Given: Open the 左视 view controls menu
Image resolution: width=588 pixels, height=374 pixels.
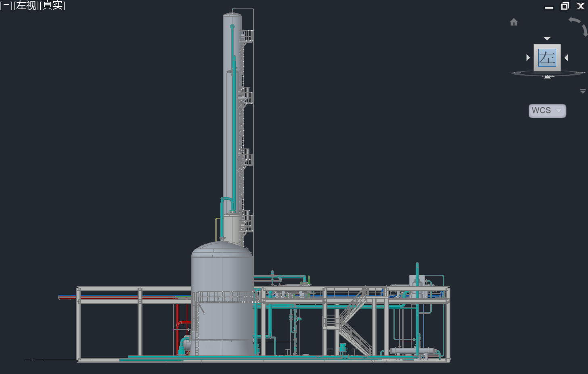Looking at the screenshot, I should [x=26, y=5].
